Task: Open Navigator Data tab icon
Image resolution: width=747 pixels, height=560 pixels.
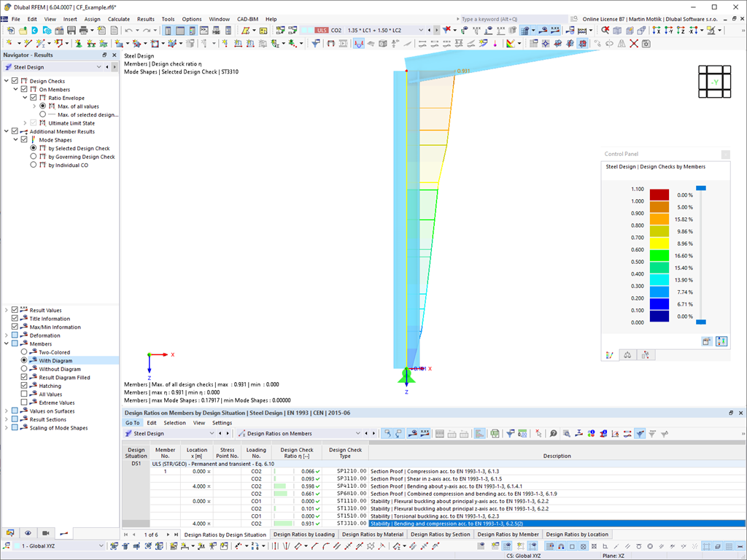Action: [x=10, y=533]
